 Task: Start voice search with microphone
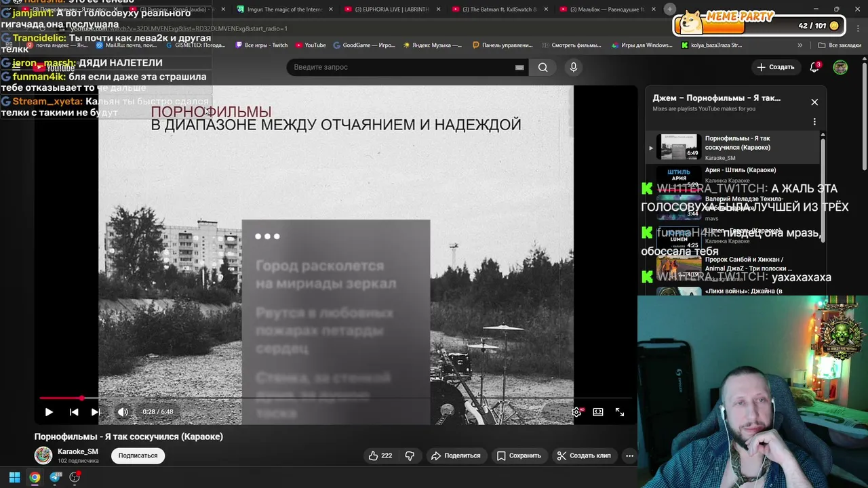pos(574,67)
